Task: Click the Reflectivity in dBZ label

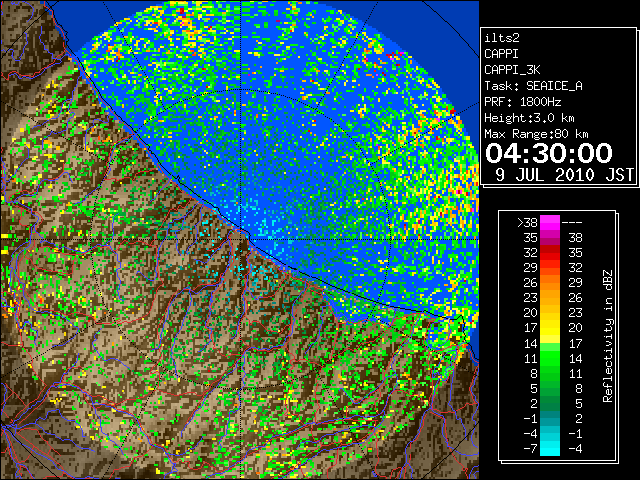Action: (x=608, y=336)
